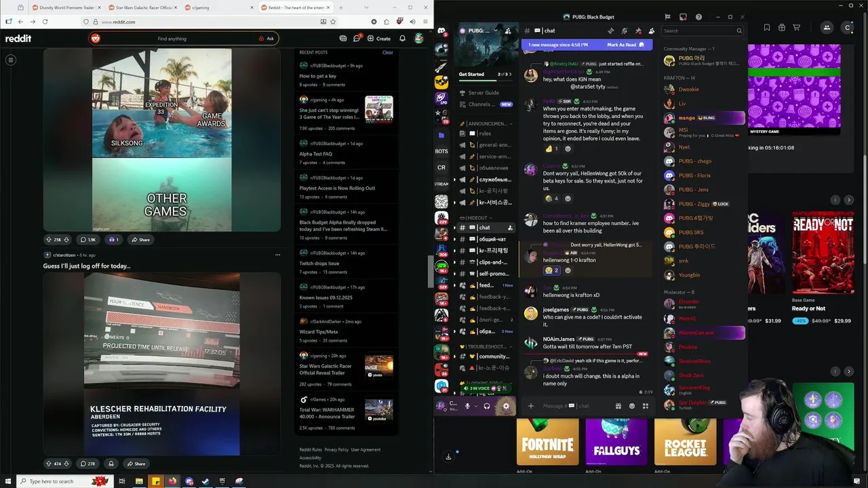Share the Silksong meme post
Screen dimensions: 868x488
[140, 239]
